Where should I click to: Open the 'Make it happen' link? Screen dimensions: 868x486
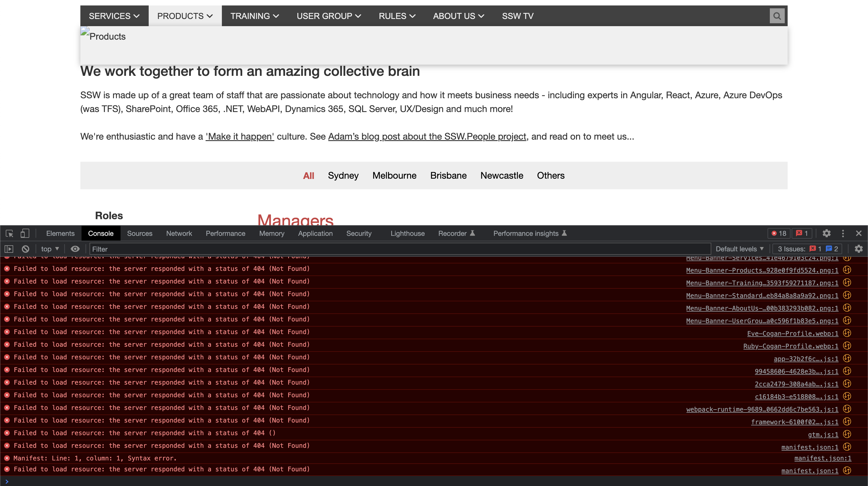240,137
